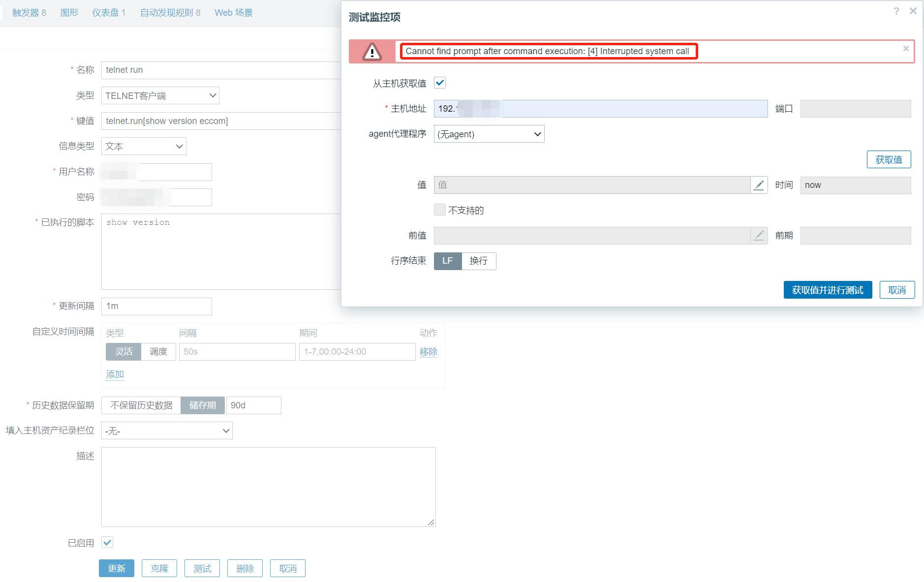Select 换行 line ending option

[x=479, y=261]
